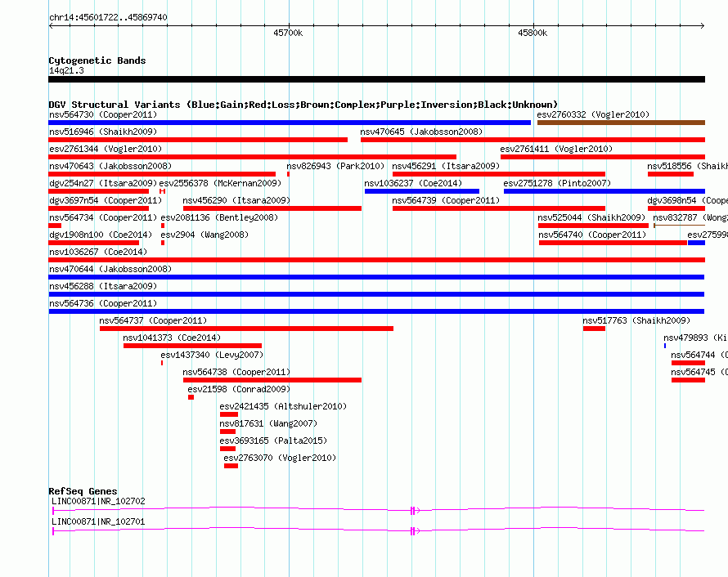Open the nsv470645 (Jakobsson2008) variant label

(x=421, y=132)
